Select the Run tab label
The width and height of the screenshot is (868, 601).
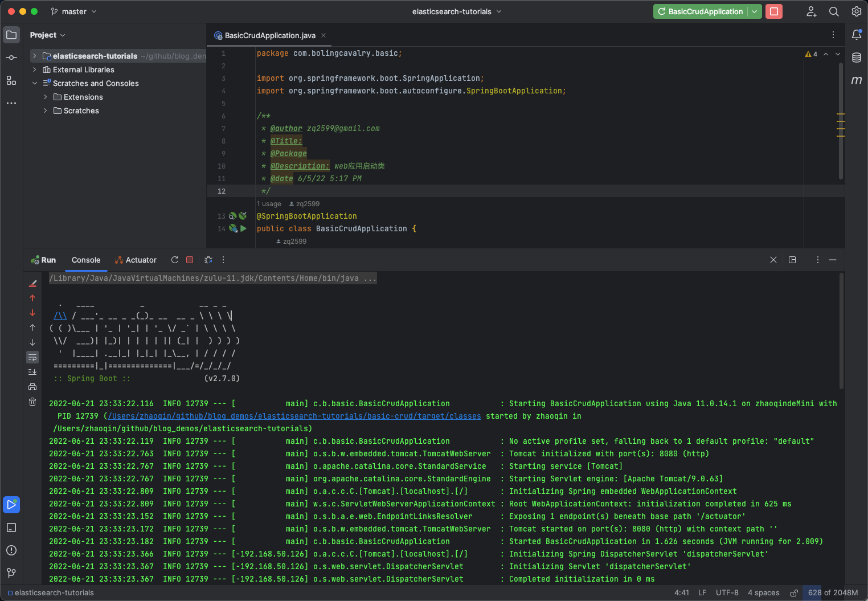(x=43, y=260)
